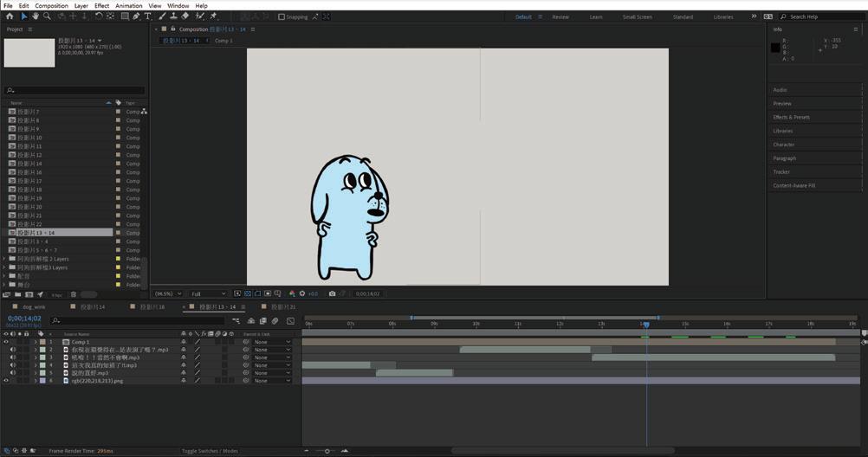Click the Home icon in toolbar
868x457 pixels.
(x=10, y=16)
